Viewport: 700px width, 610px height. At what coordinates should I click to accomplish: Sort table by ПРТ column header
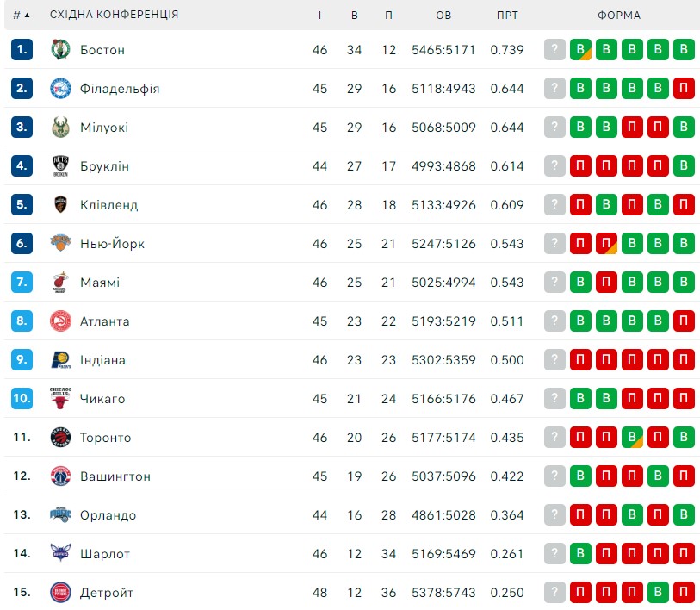pos(507,16)
